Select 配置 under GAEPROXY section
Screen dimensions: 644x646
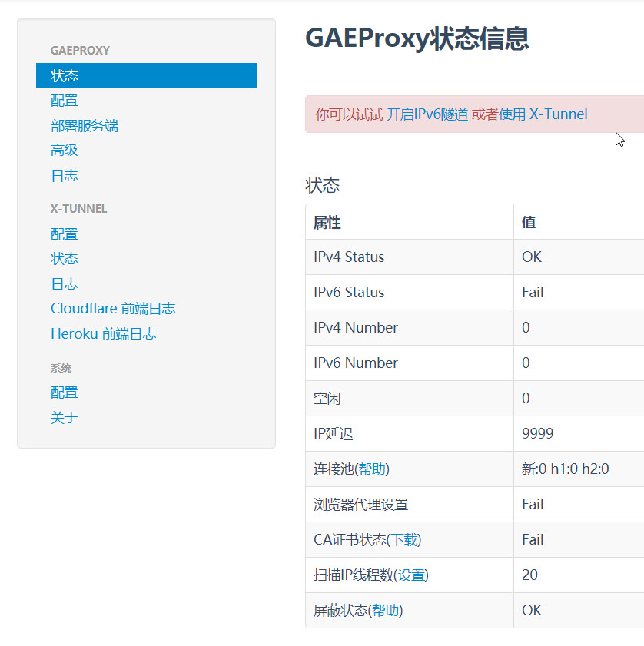64,101
